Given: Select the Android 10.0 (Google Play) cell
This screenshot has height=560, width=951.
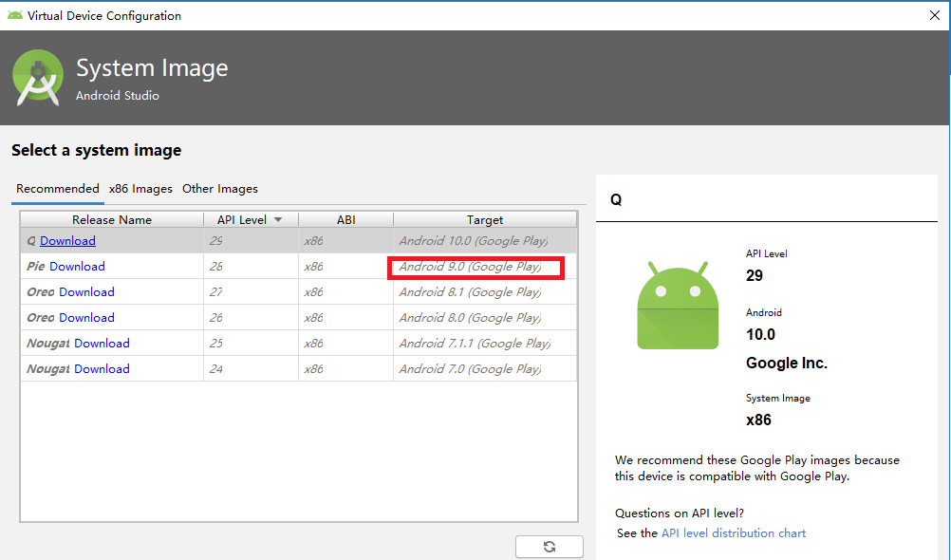Looking at the screenshot, I should click(485, 241).
